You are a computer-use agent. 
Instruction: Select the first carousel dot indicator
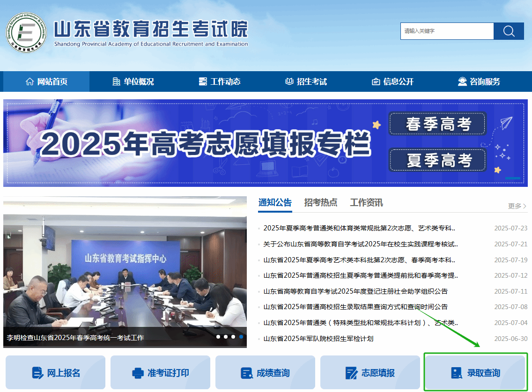coord(218,337)
